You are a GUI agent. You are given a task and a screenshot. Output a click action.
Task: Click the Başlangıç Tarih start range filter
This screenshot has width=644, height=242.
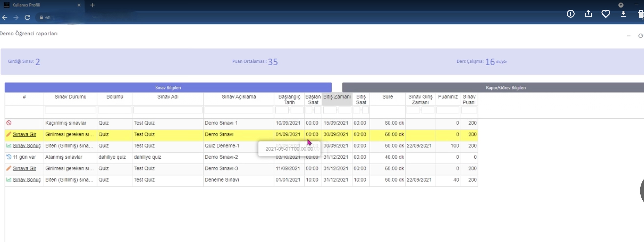coord(282,110)
